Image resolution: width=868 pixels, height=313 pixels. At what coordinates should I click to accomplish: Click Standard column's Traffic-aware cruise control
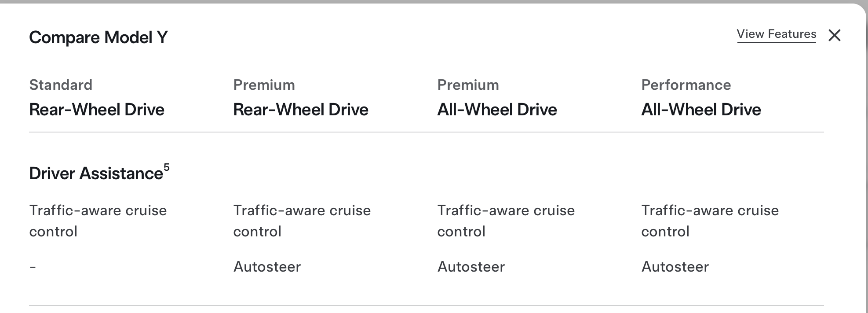[x=98, y=221]
